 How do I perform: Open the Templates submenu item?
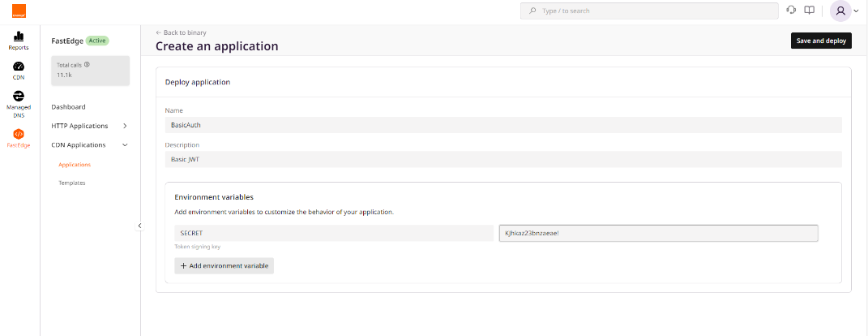click(72, 183)
